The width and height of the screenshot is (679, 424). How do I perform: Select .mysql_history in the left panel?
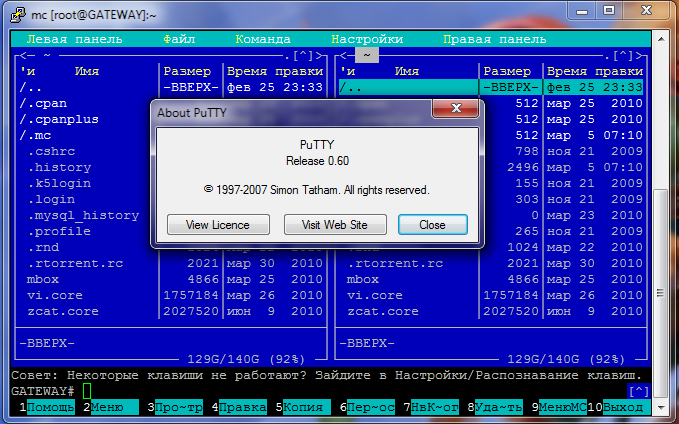click(83, 216)
